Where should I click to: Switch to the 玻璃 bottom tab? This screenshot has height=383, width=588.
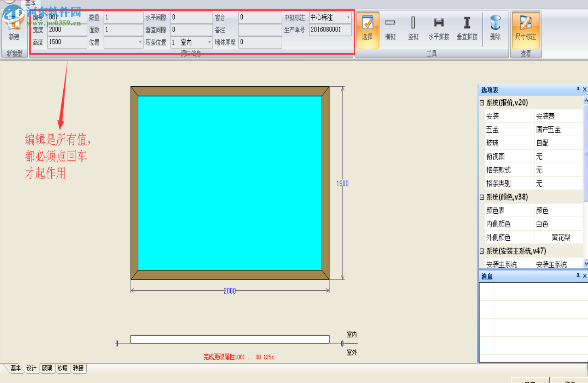(x=47, y=368)
